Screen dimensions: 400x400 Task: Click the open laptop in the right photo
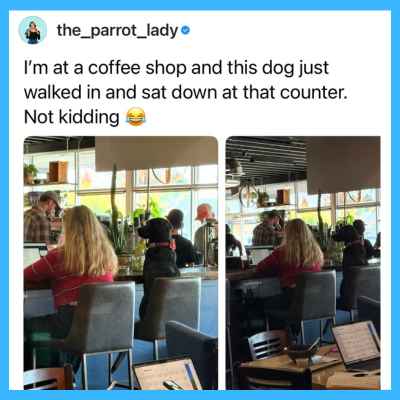[x=357, y=345]
